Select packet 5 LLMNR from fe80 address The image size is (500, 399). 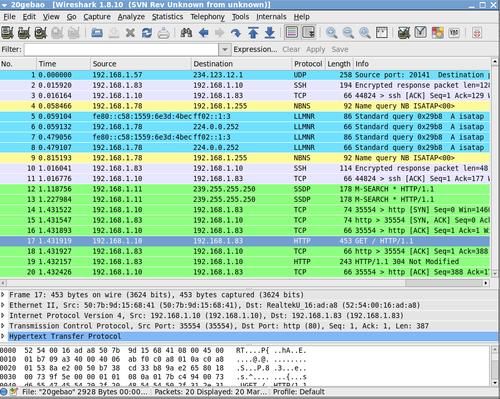coord(245,116)
